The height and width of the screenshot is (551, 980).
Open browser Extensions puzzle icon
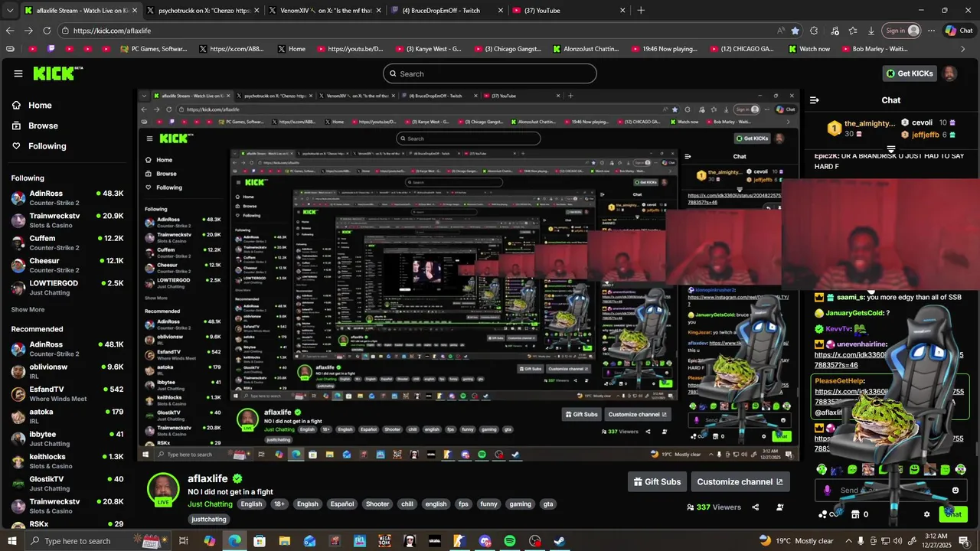(x=814, y=31)
